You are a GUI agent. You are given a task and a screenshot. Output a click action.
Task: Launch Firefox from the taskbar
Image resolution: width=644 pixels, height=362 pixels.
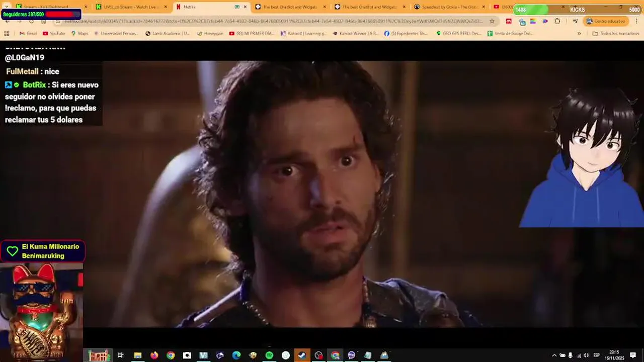pos(154,355)
